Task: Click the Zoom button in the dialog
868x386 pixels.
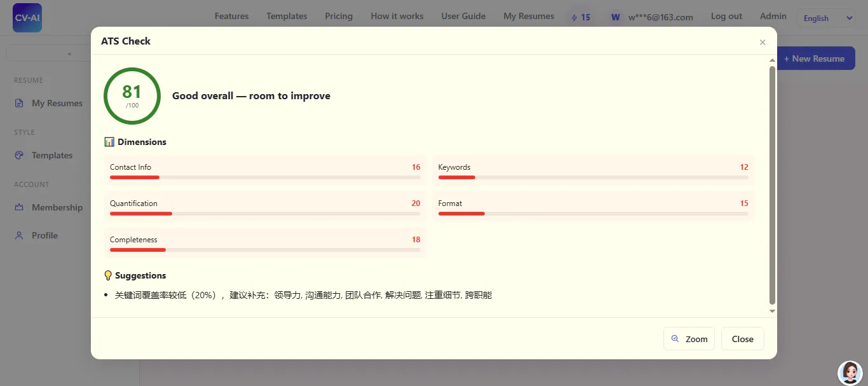Action: click(689, 339)
